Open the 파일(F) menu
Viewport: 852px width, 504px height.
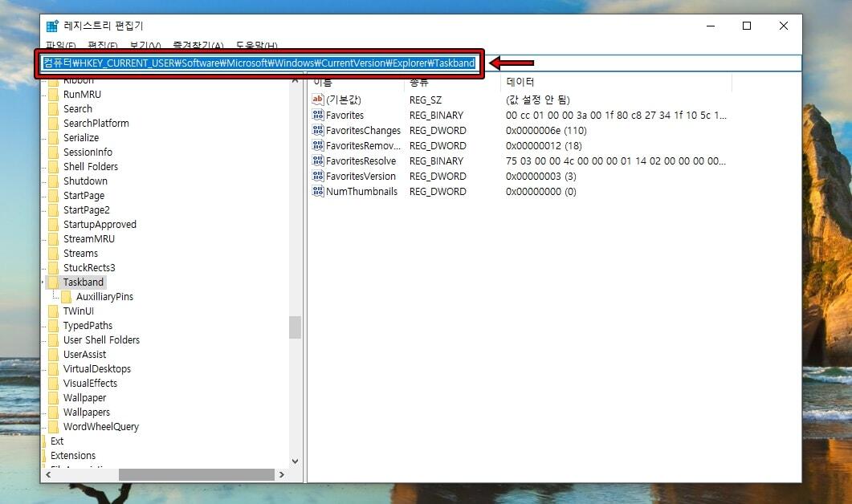[60, 45]
